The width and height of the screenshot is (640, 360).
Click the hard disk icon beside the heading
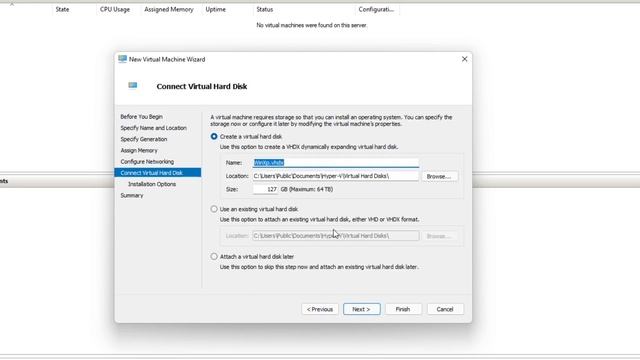(133, 85)
